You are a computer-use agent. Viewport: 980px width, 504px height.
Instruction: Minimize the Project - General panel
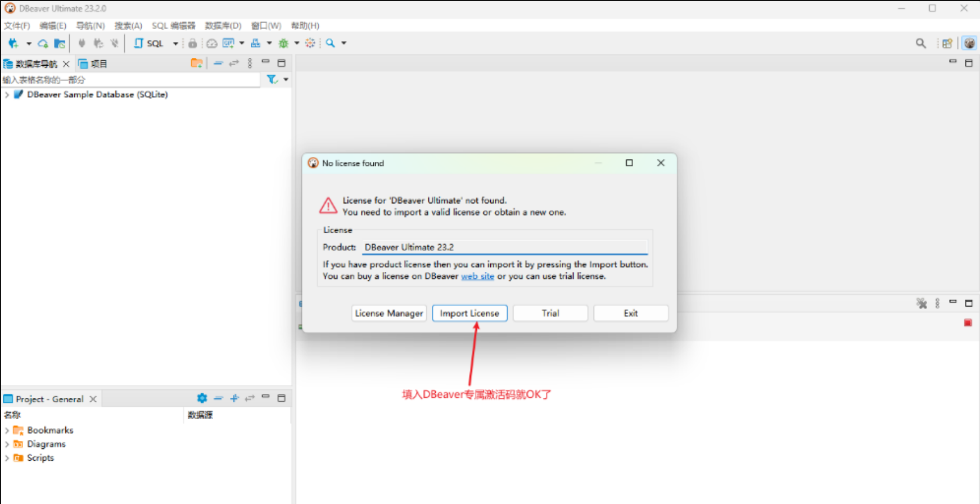(x=265, y=397)
